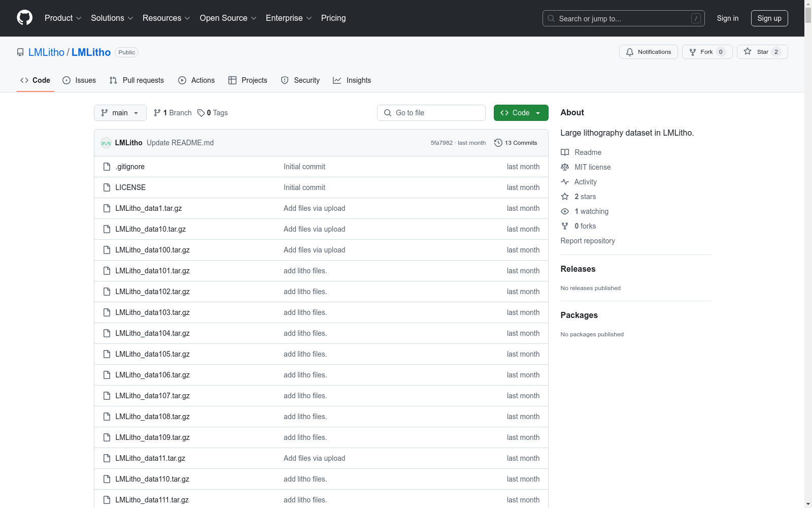Click the star icon beside 2 stars
The width and height of the screenshot is (812, 508).
pyautogui.click(x=565, y=197)
